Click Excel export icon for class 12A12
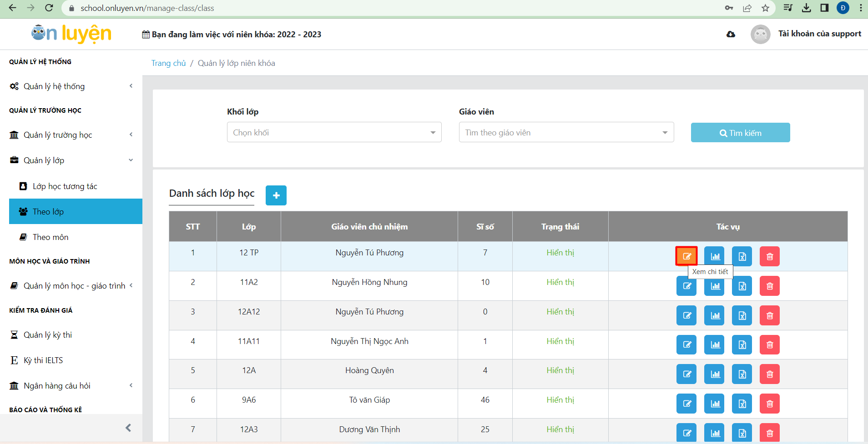Image resolution: width=868 pixels, height=444 pixels. tap(742, 315)
